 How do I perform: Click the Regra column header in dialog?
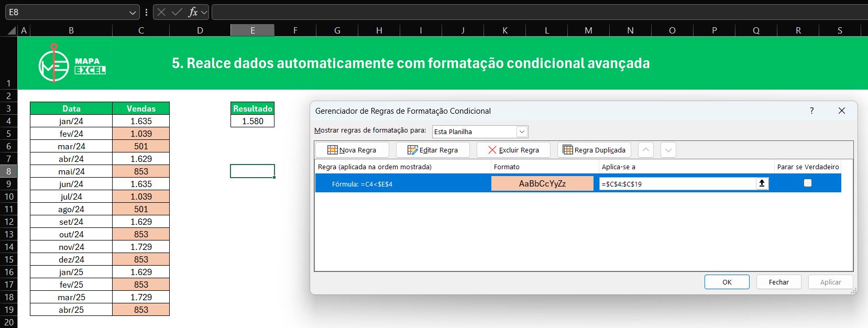pos(402,167)
